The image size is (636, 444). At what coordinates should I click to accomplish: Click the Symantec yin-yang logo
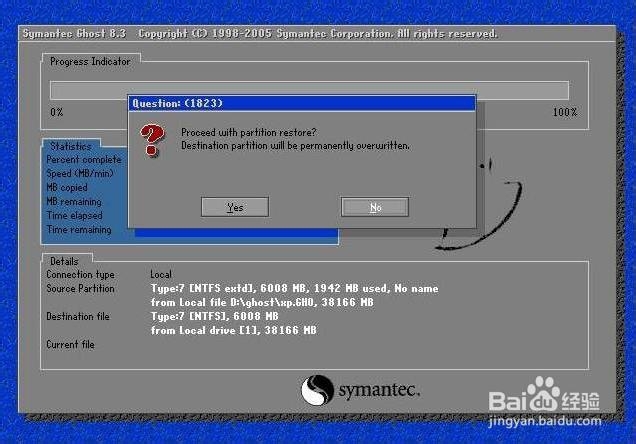(x=317, y=390)
